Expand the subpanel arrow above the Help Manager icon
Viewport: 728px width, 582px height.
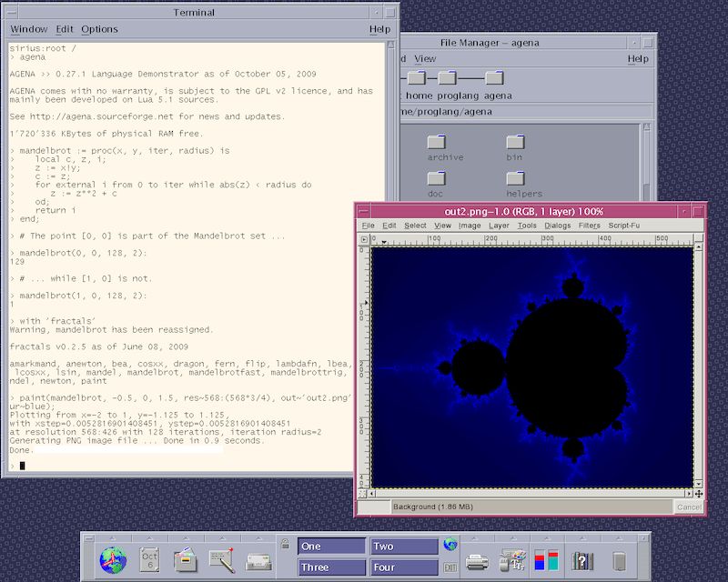[x=582, y=537]
